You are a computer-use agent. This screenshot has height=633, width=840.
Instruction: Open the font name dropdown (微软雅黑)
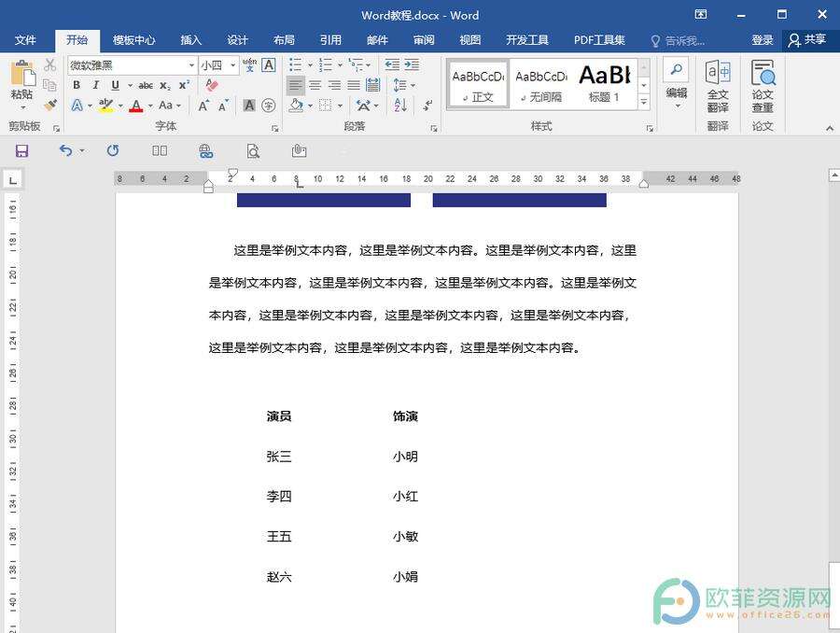pyautogui.click(x=191, y=65)
